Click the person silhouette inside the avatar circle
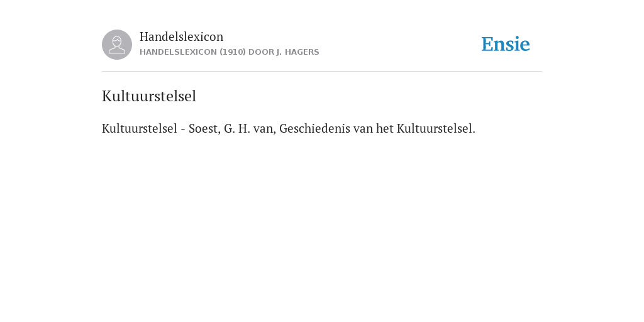Viewport: 644px width, 322px height. (117, 45)
